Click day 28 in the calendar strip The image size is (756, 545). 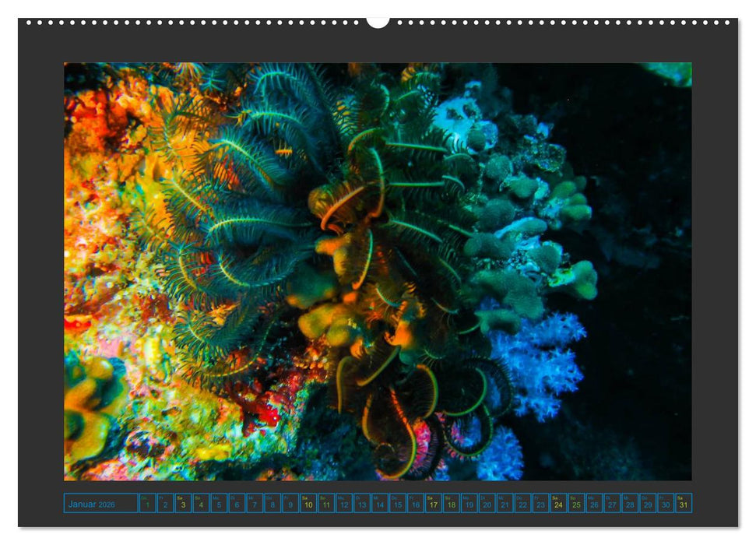coord(630,504)
